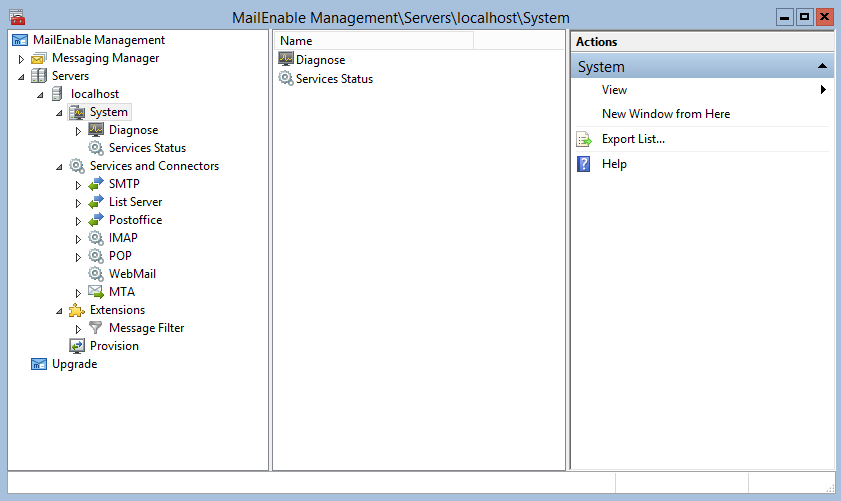
Task: Click the Servers rack icon
Action: point(39,76)
